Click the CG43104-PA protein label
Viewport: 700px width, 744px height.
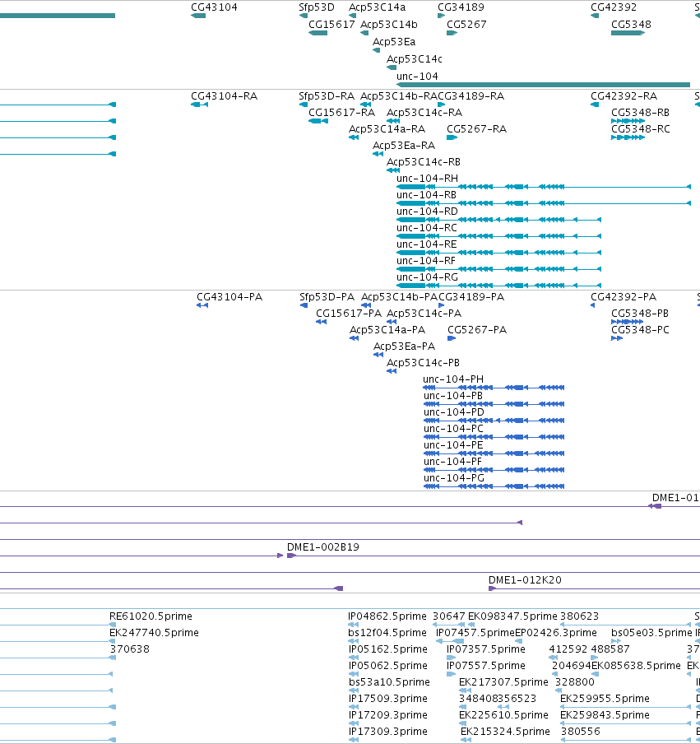pos(229,296)
